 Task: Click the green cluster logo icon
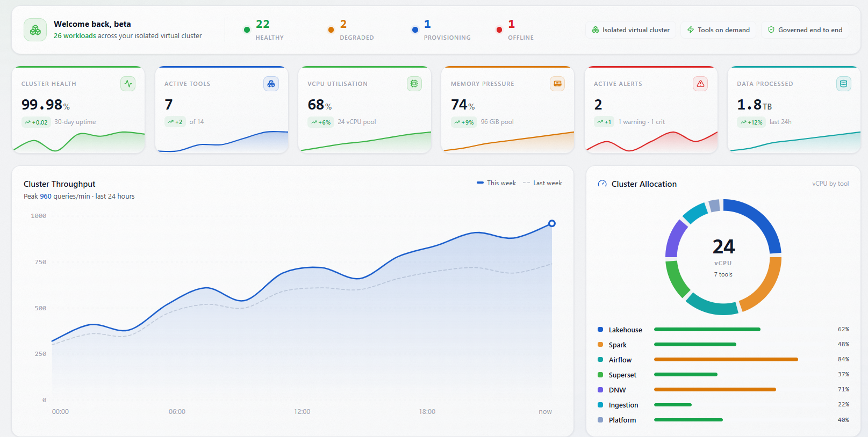coord(35,30)
